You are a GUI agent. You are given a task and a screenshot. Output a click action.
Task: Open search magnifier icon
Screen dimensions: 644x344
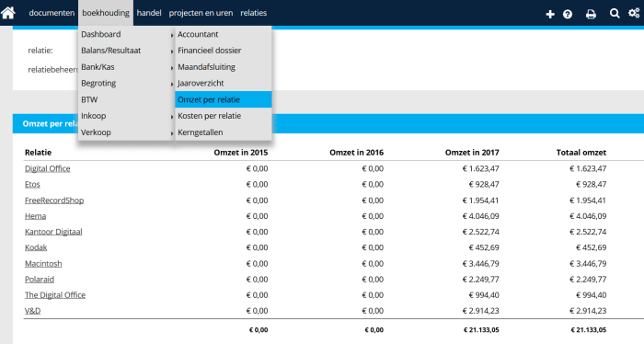615,14
